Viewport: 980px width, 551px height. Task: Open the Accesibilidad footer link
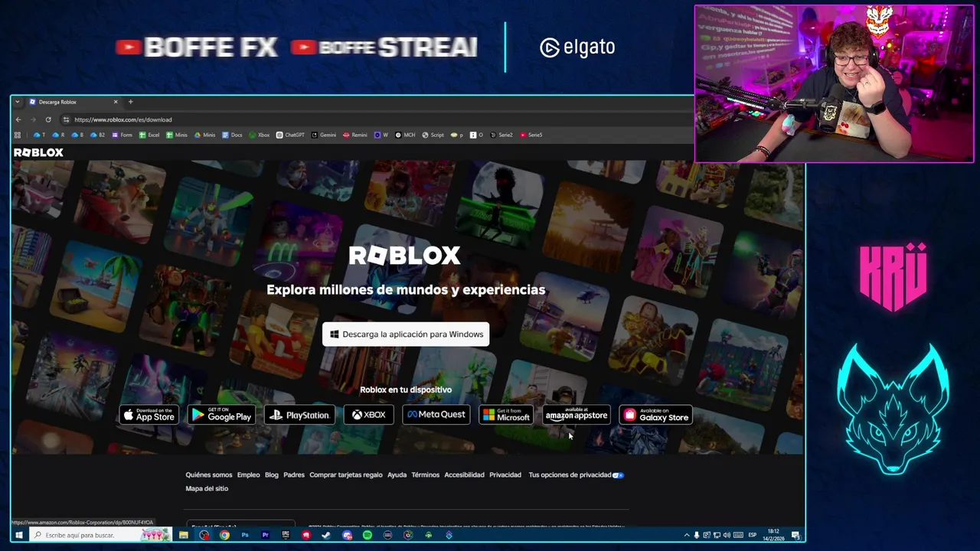click(465, 474)
